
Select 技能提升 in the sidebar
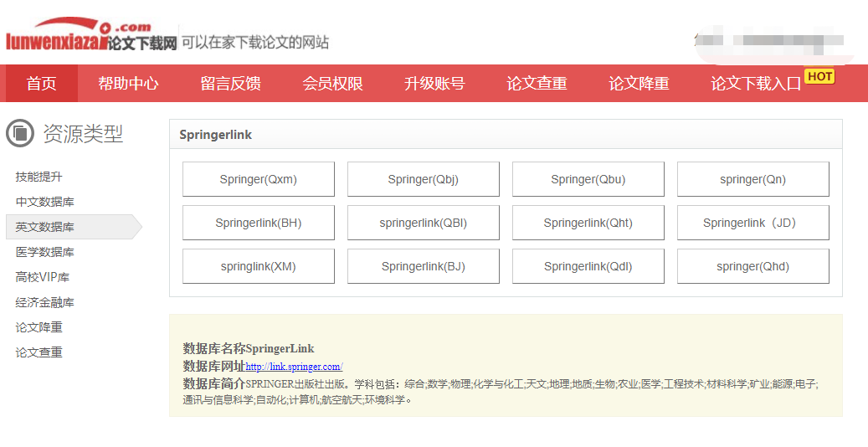[39, 177]
